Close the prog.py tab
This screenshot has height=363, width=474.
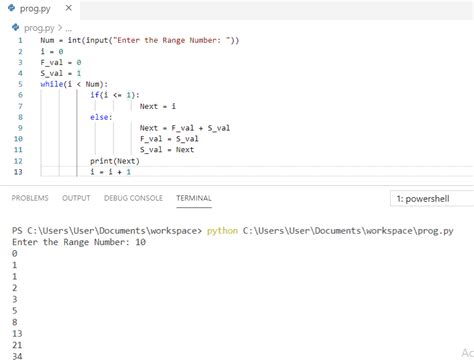point(69,8)
